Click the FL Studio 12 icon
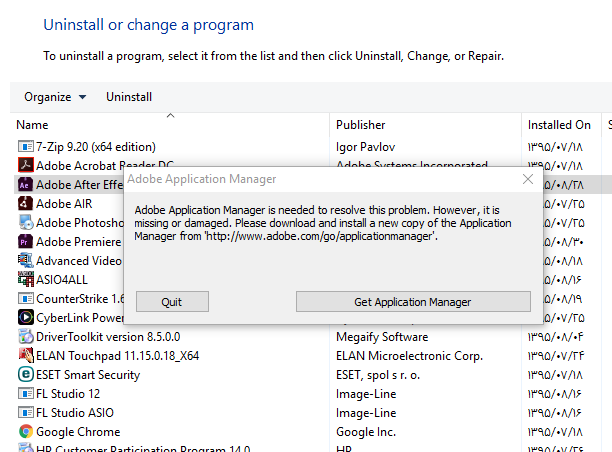The image size is (612, 452). point(26,393)
